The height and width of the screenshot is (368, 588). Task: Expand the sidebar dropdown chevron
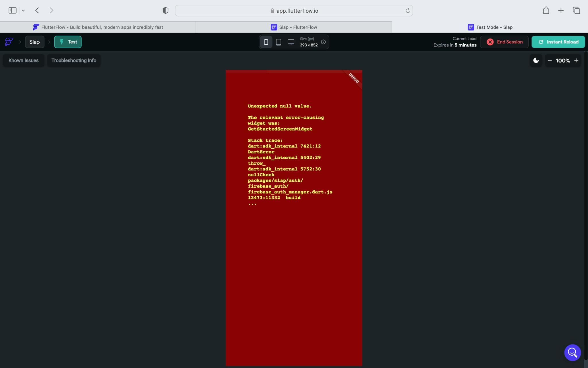point(23,11)
